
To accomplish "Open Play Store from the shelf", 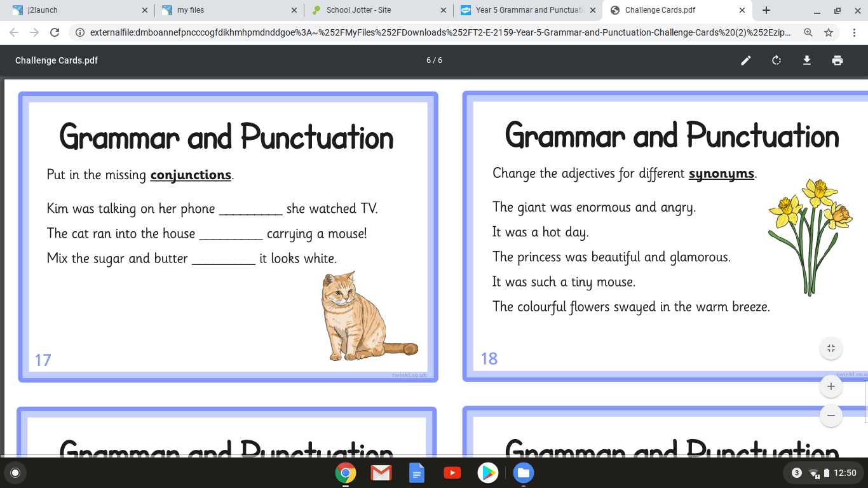I will [487, 473].
